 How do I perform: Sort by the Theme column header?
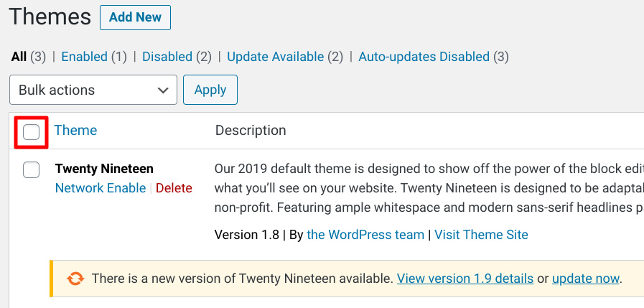pos(75,130)
